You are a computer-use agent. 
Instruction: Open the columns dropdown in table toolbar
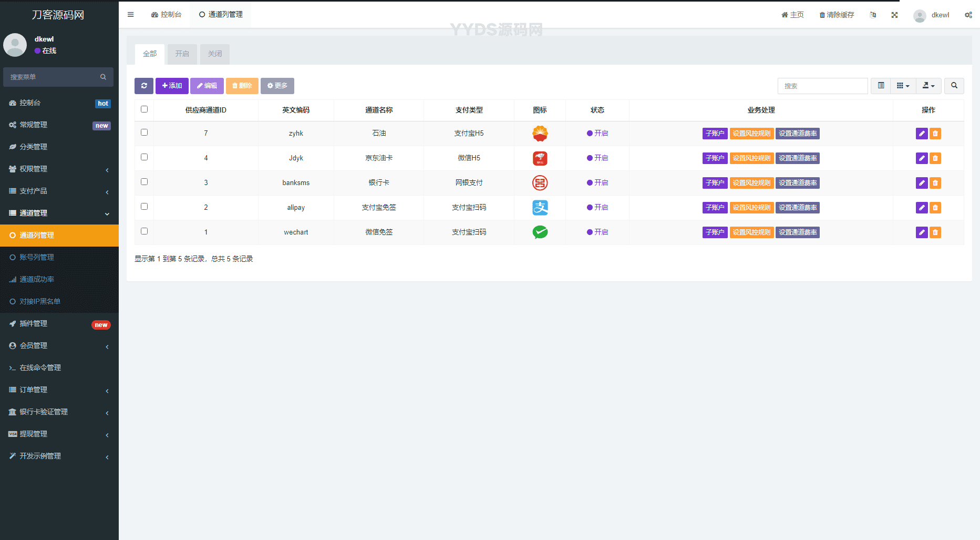[903, 86]
